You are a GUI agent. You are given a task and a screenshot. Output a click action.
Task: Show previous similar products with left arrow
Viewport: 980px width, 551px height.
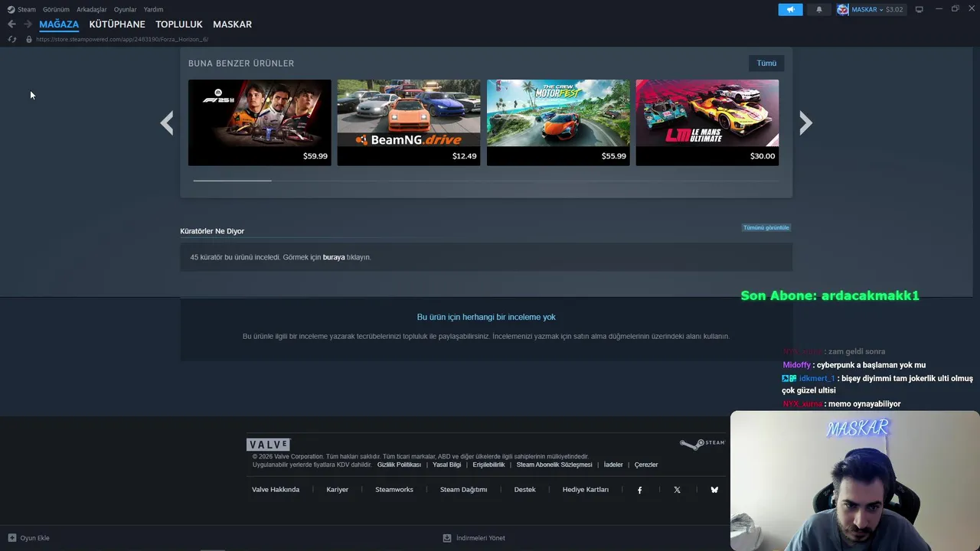click(x=167, y=122)
